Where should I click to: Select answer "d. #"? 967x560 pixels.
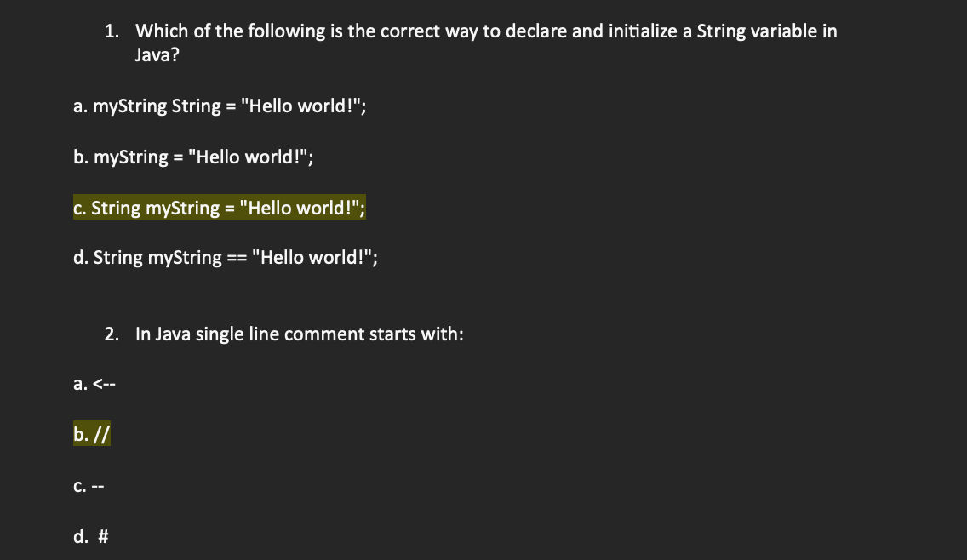tap(90, 536)
